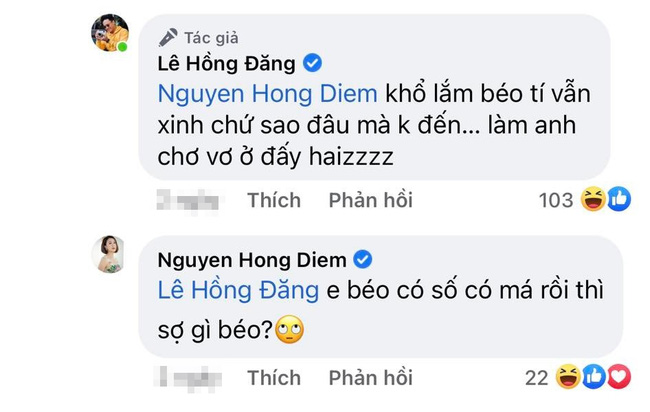Click verified badge beside Lê Hồng Đăng name
The width and height of the screenshot is (650, 412).
click(x=312, y=62)
